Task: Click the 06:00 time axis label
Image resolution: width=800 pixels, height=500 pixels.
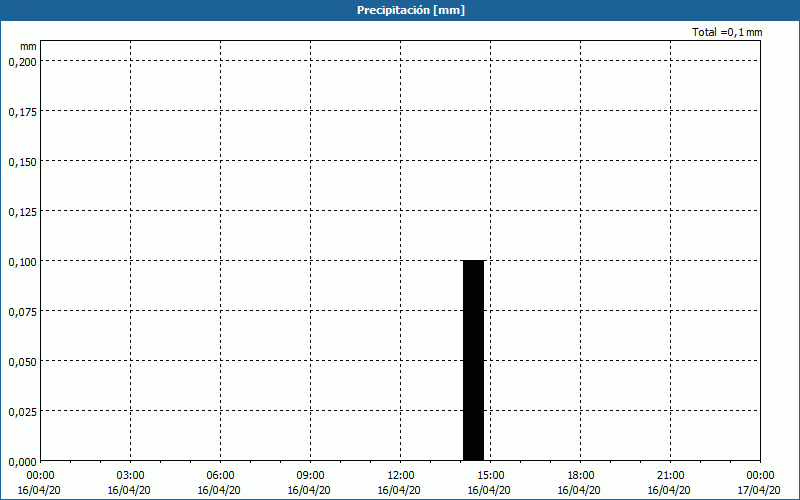Action: click(220, 476)
